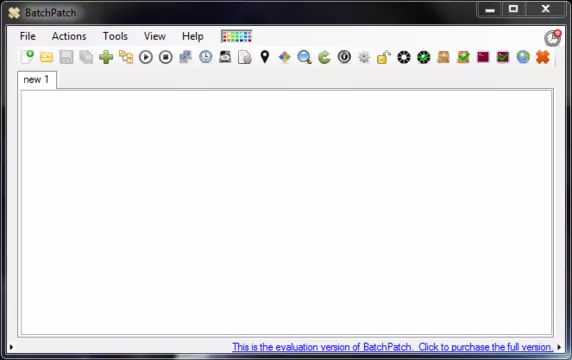Screen dimensions: 572x360
Task: Add hosts with the green plus icon
Action: pos(106,57)
